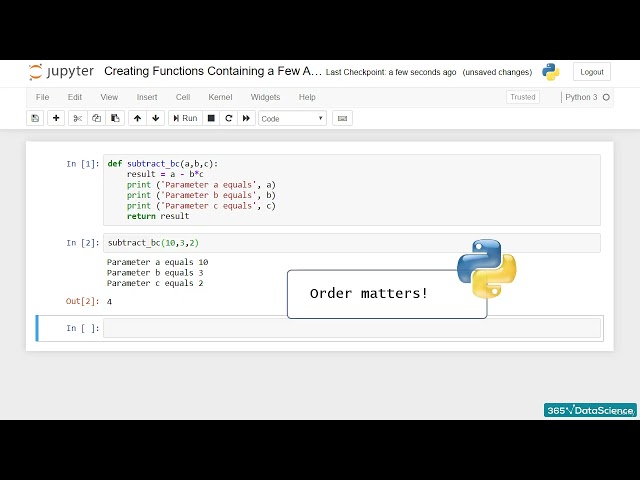The image size is (640, 480).
Task: Paste cells below icon
Action: pyautogui.click(x=115, y=118)
